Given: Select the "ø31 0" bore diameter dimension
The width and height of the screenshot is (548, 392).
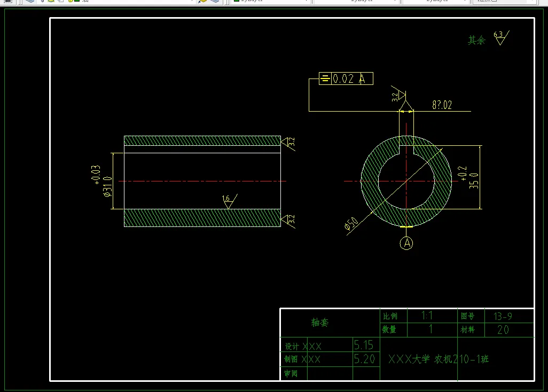Looking at the screenshot, I should tap(108, 186).
